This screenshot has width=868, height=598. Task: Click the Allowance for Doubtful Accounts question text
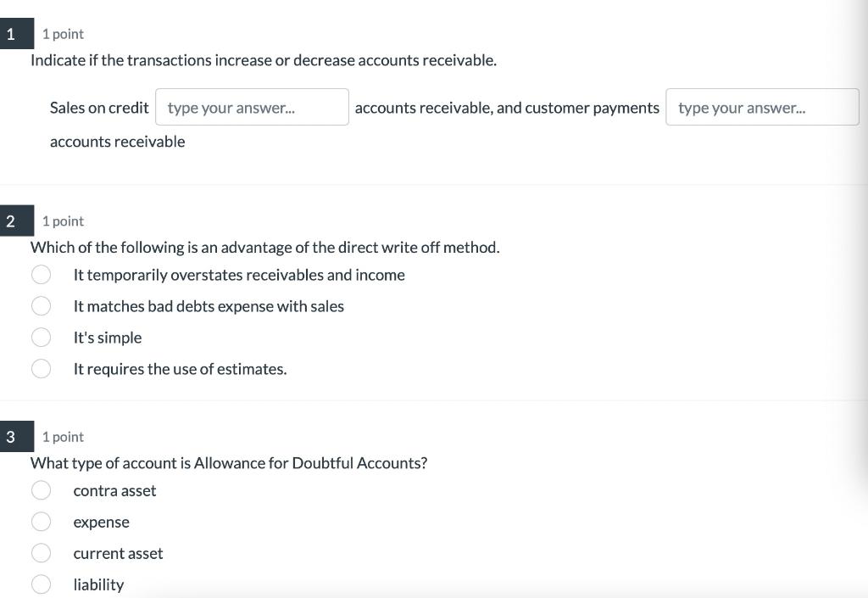pos(229,463)
